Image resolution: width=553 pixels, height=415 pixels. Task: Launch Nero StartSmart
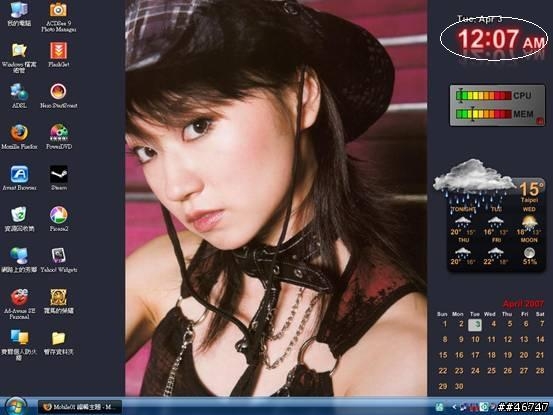click(58, 95)
